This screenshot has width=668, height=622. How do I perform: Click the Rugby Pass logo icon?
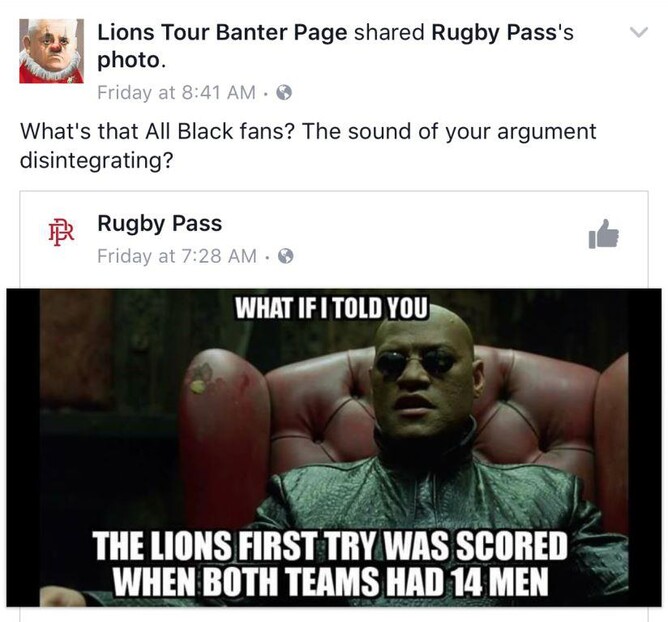point(61,232)
